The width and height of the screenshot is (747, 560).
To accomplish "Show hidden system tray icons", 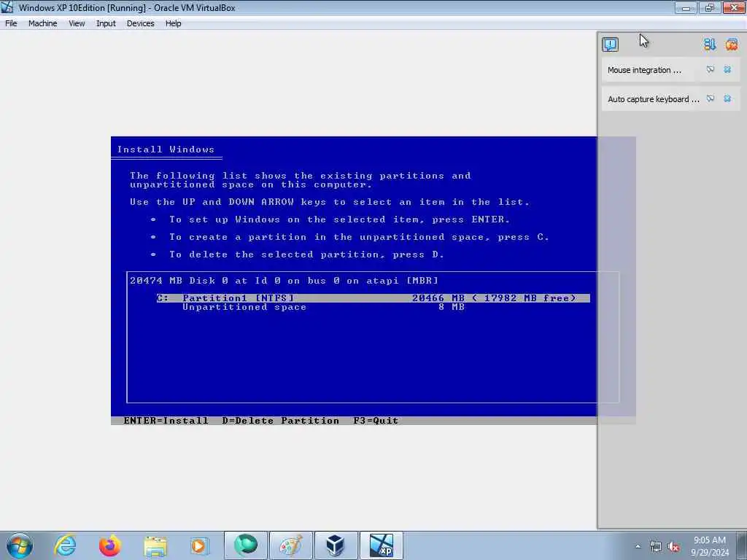I will (638, 546).
